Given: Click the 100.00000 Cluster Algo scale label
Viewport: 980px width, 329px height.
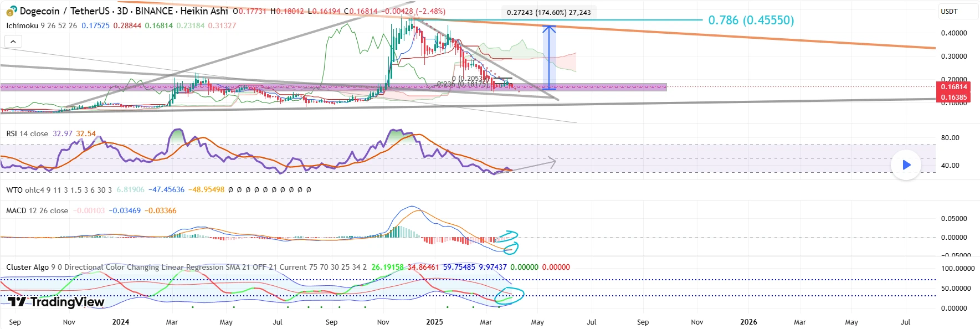Looking at the screenshot, I should point(958,269).
